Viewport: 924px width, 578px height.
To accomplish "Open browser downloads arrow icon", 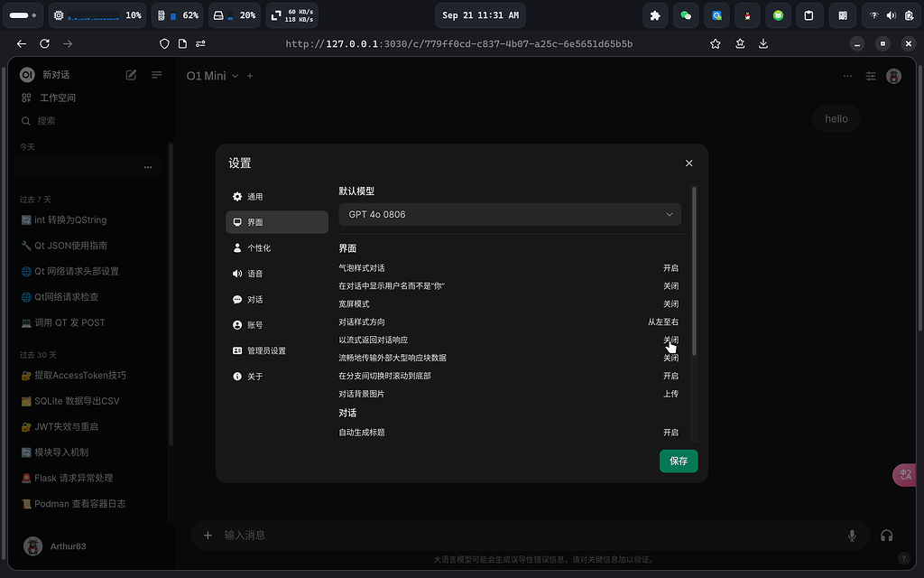I will click(x=763, y=43).
